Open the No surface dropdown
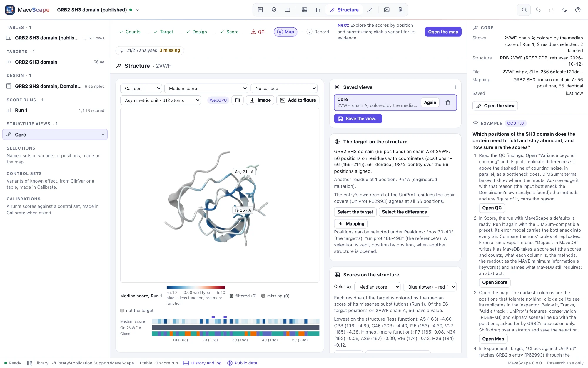588x368 pixels. pyautogui.click(x=284, y=88)
